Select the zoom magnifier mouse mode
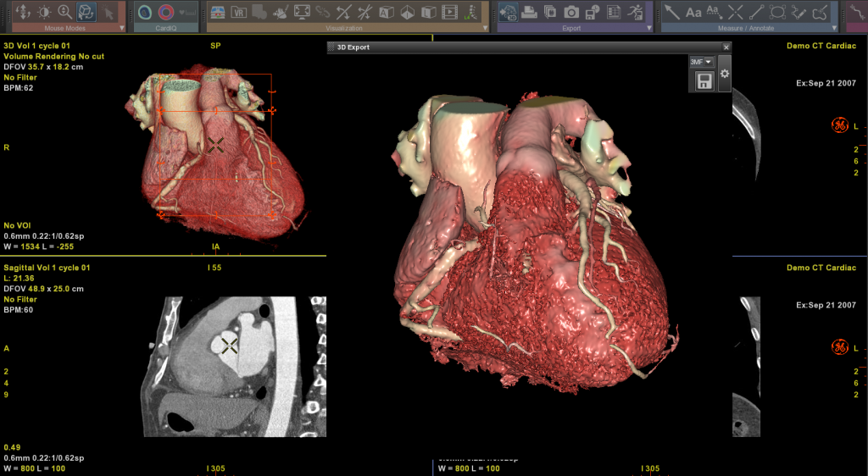 click(x=64, y=12)
